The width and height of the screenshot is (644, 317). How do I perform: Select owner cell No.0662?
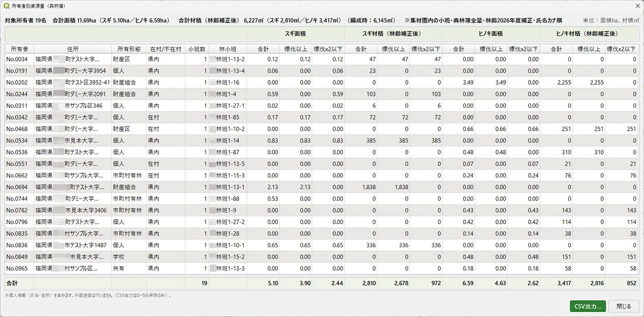19,175
